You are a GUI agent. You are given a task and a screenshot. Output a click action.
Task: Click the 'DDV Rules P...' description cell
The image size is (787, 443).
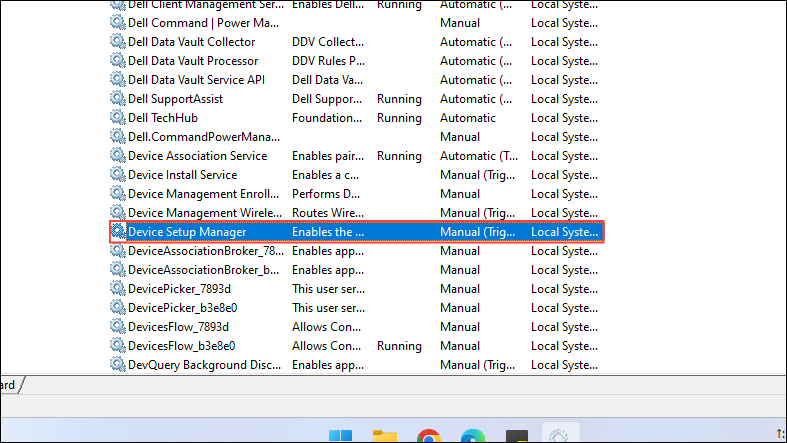[x=328, y=61]
